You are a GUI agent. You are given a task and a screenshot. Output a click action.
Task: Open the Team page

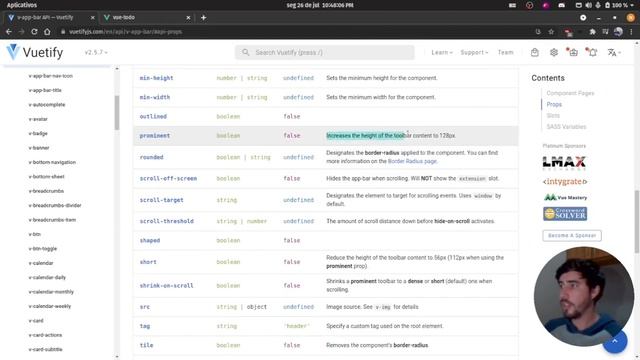[505, 52]
